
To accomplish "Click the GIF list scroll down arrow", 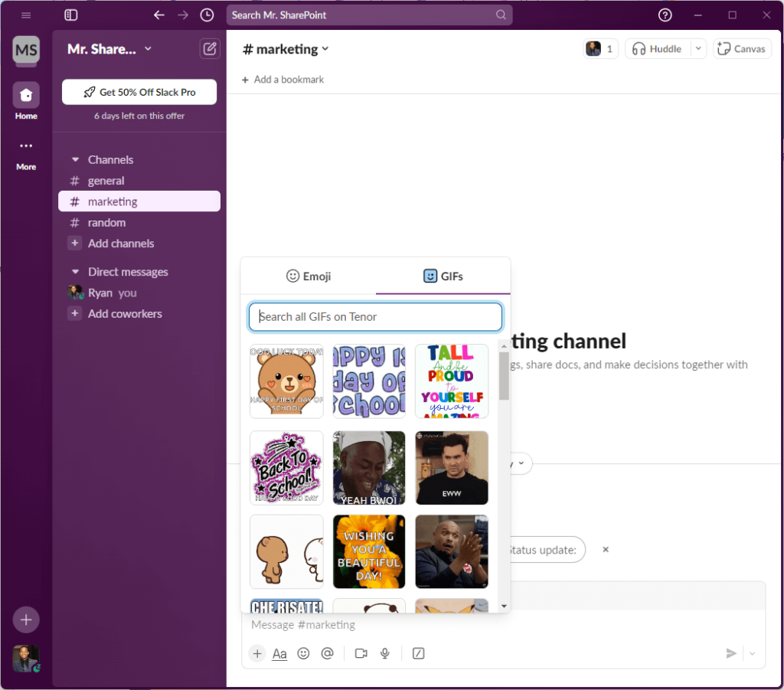I will [504, 606].
